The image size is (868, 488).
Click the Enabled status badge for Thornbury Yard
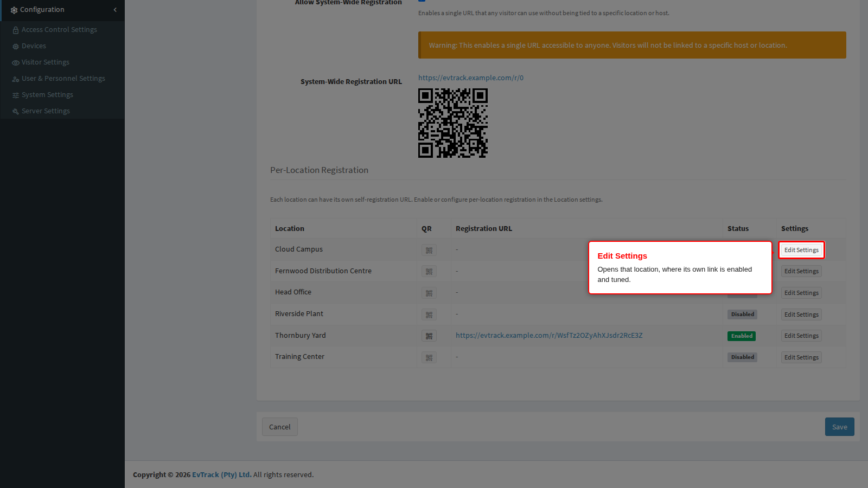tap(742, 336)
